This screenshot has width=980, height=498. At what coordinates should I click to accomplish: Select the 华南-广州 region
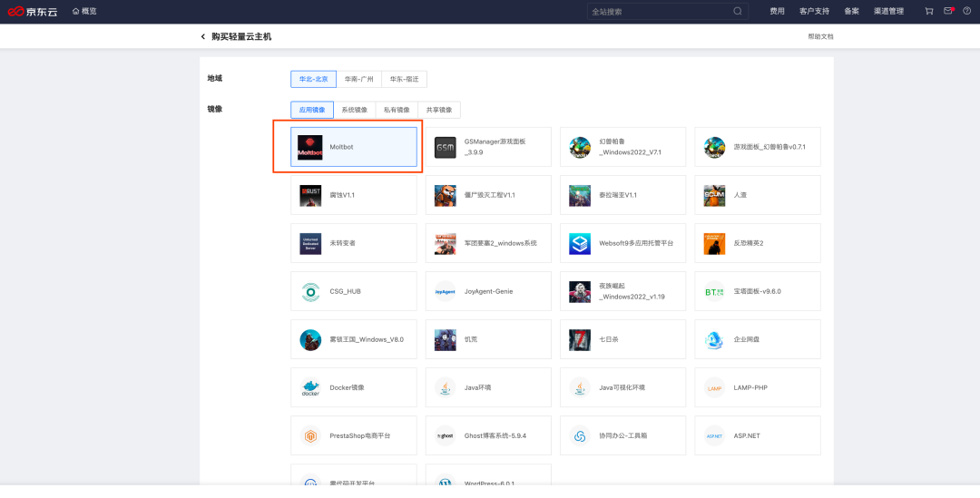coord(358,79)
